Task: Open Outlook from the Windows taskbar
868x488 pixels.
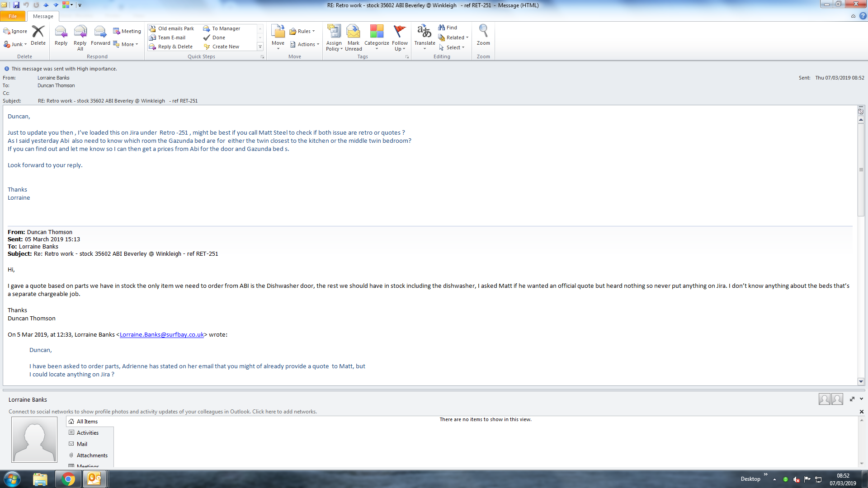Action: point(94,479)
